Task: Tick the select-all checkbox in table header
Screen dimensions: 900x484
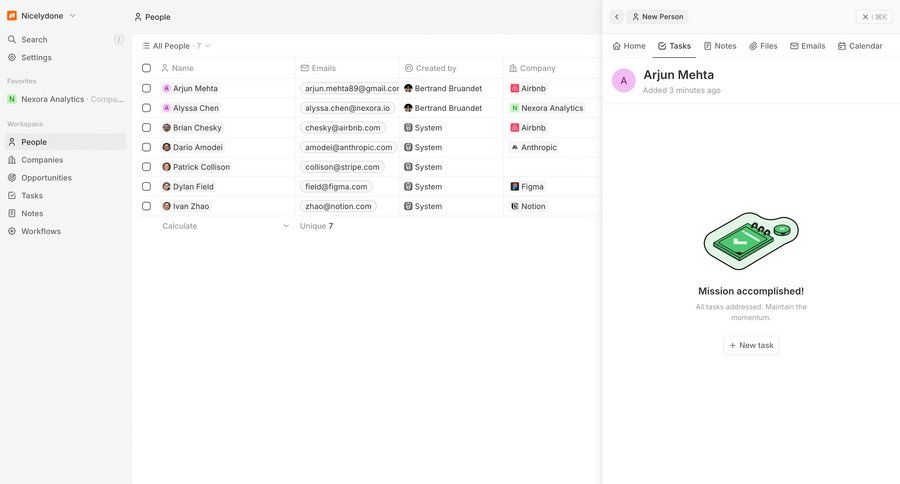Action: [x=146, y=68]
